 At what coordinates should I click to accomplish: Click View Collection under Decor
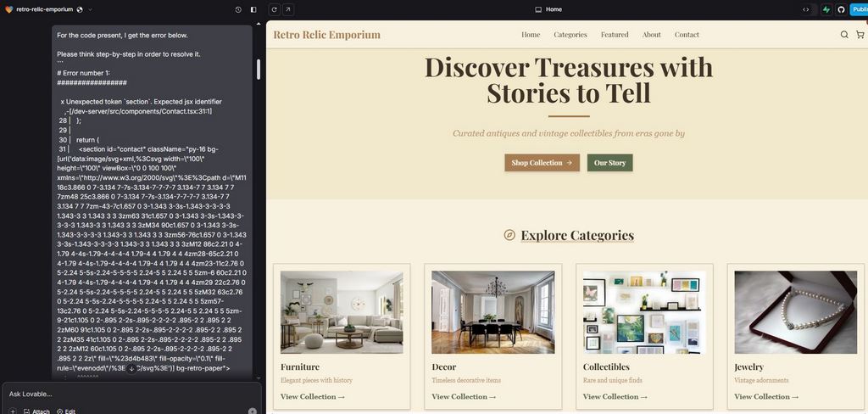464,396
